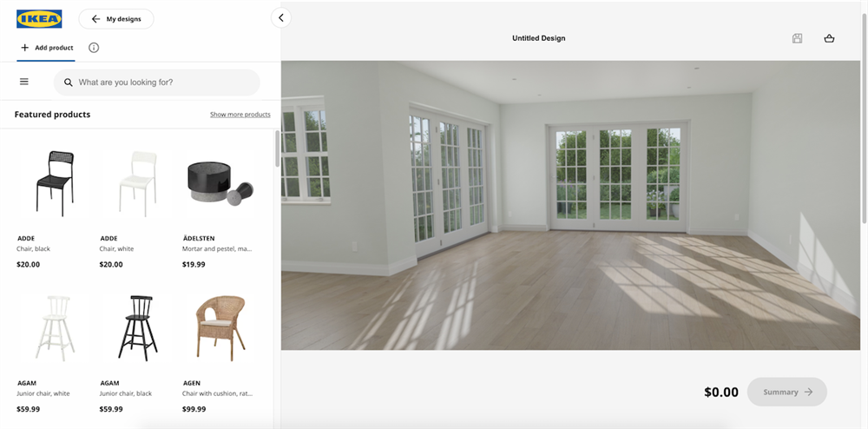Click the product list scrollbar
Screen dimensions: 868x429
[277, 148]
